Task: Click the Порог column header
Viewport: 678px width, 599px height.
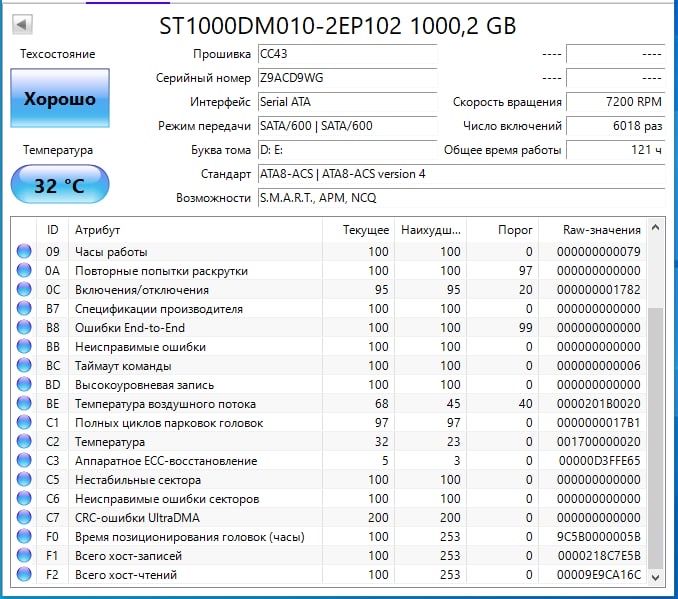Action: [x=502, y=230]
